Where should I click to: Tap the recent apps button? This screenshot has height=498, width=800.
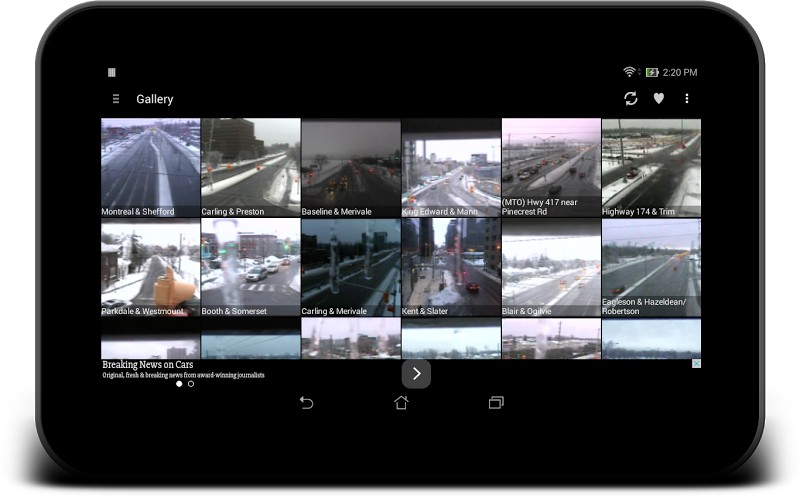tap(496, 403)
